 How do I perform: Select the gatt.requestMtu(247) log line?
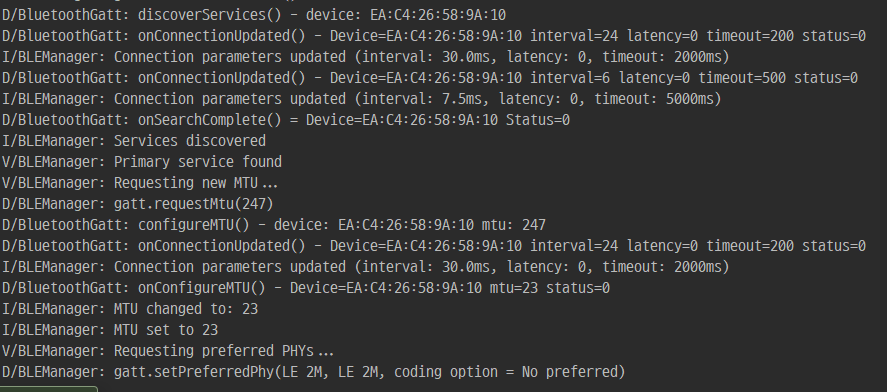[x=137, y=204]
